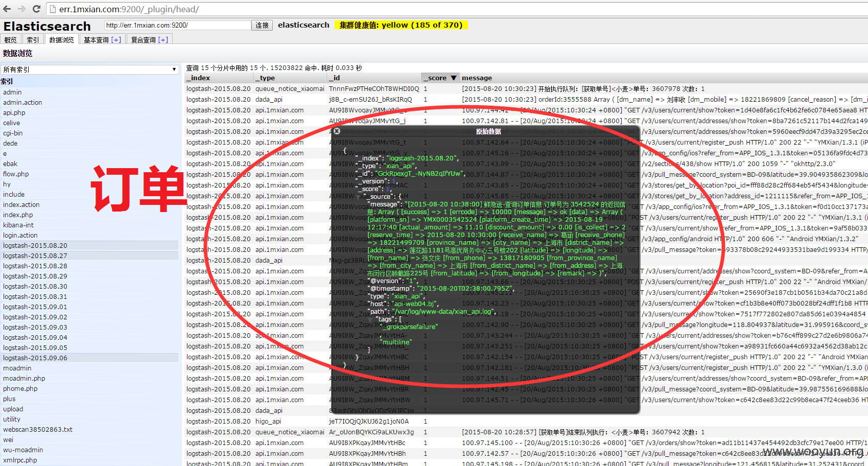
Task: Go back with browser back arrow
Action: (7, 9)
